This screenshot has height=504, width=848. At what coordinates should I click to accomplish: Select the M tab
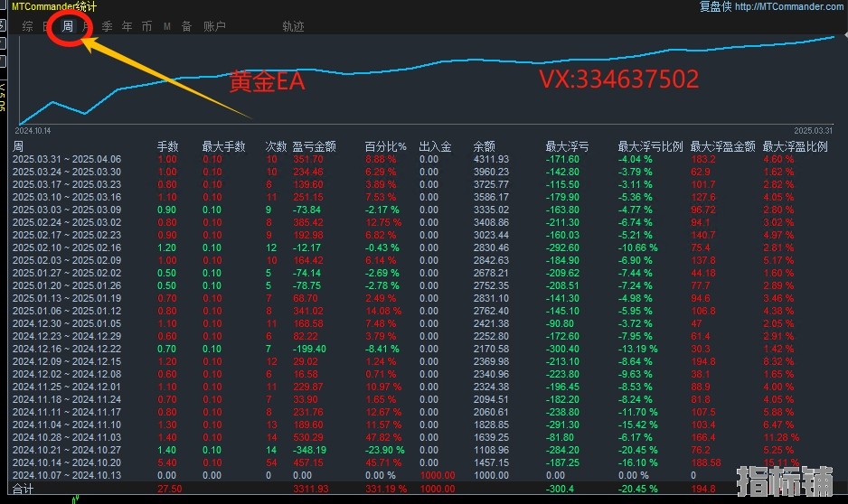(x=167, y=26)
